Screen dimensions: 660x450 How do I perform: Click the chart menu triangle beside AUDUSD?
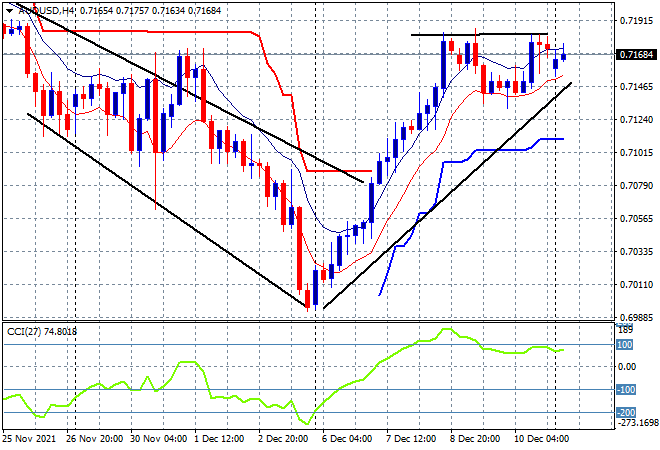coord(9,11)
